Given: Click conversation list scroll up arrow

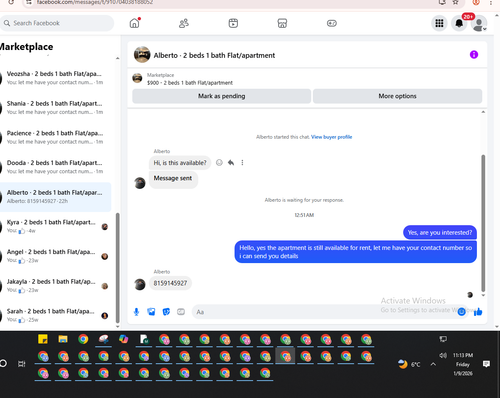Looking at the screenshot, I should click(x=117, y=58).
